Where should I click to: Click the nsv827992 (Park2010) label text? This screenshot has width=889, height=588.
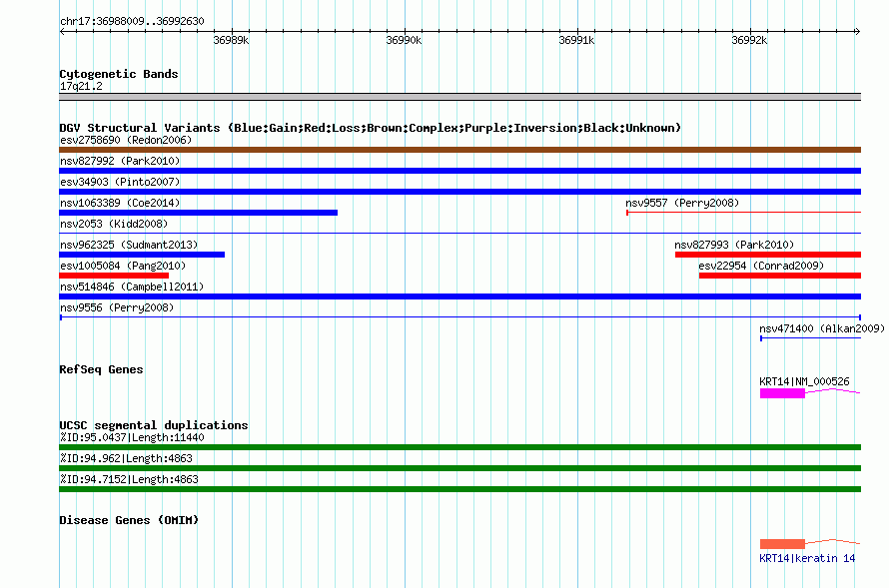120,161
